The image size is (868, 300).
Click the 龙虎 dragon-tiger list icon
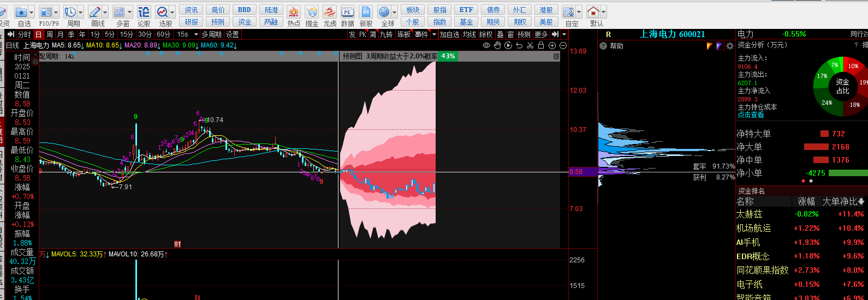(x=330, y=13)
